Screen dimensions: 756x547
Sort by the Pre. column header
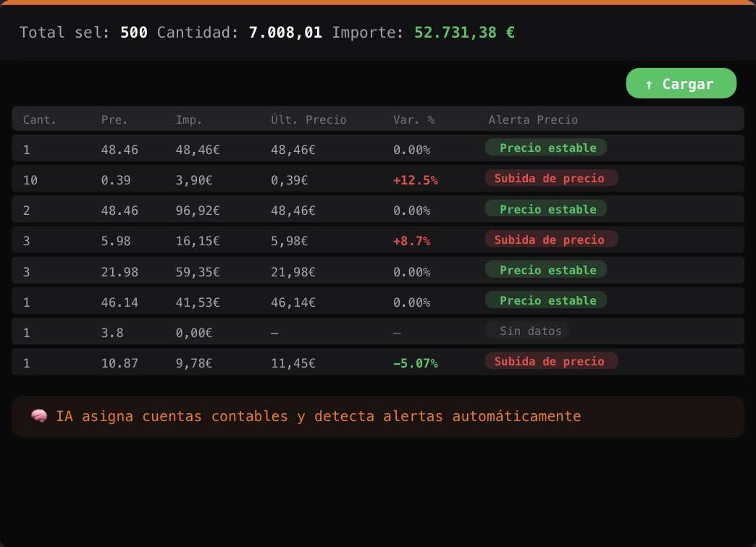click(x=114, y=119)
